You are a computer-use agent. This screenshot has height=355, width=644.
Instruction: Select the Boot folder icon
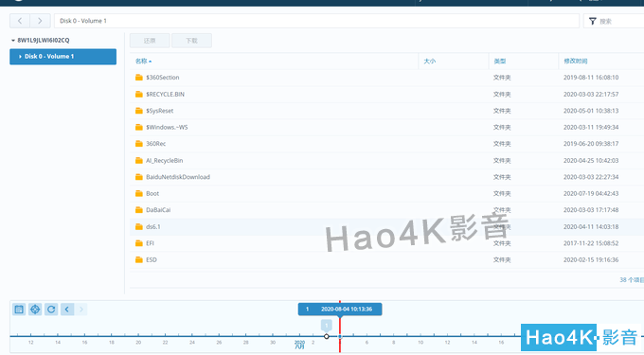[139, 193]
